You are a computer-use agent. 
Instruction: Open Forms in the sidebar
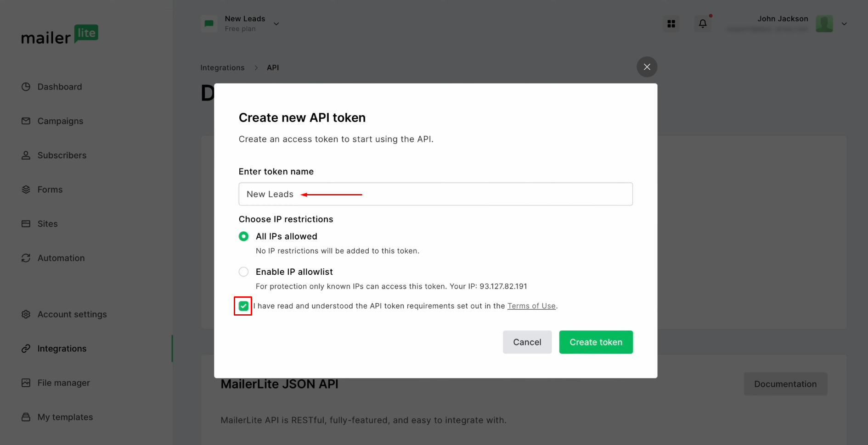[50, 189]
